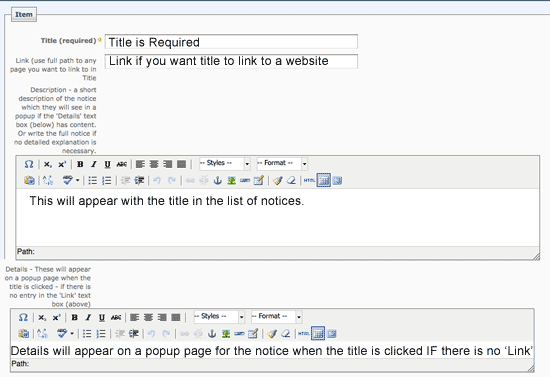
Task: Open HTML source view in Description editor
Action: pos(309,181)
